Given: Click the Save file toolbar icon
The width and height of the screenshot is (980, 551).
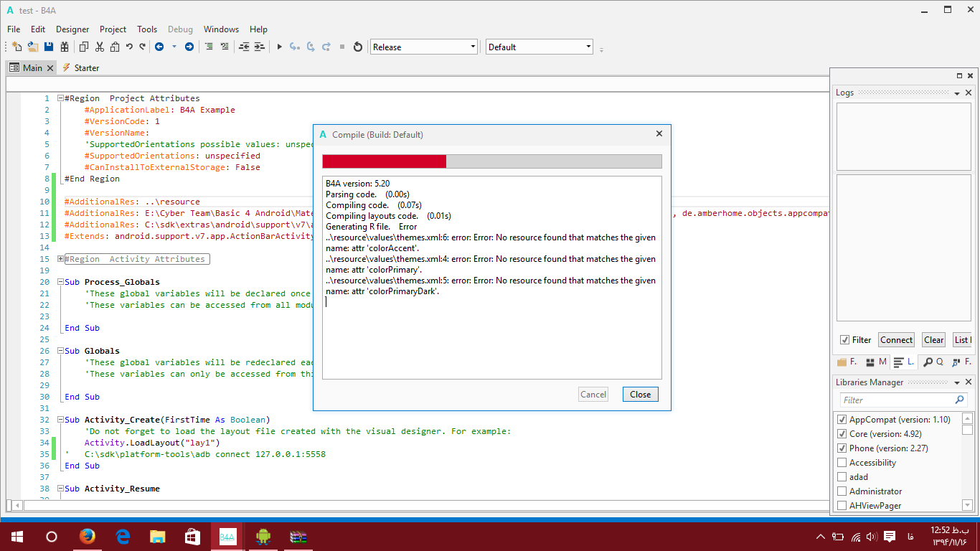Looking at the screenshot, I should [x=49, y=47].
